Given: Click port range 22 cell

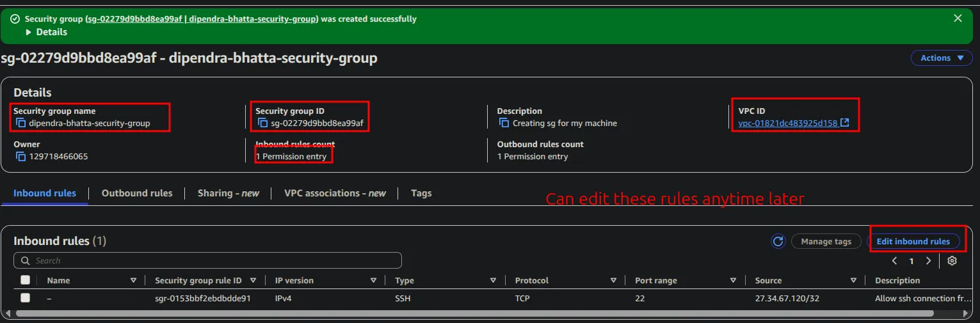Looking at the screenshot, I should 639,298.
